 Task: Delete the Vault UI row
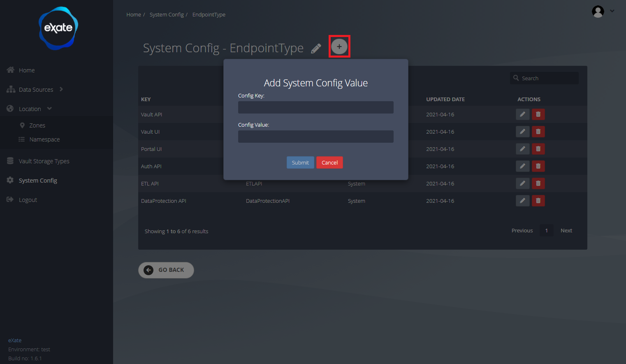538,132
